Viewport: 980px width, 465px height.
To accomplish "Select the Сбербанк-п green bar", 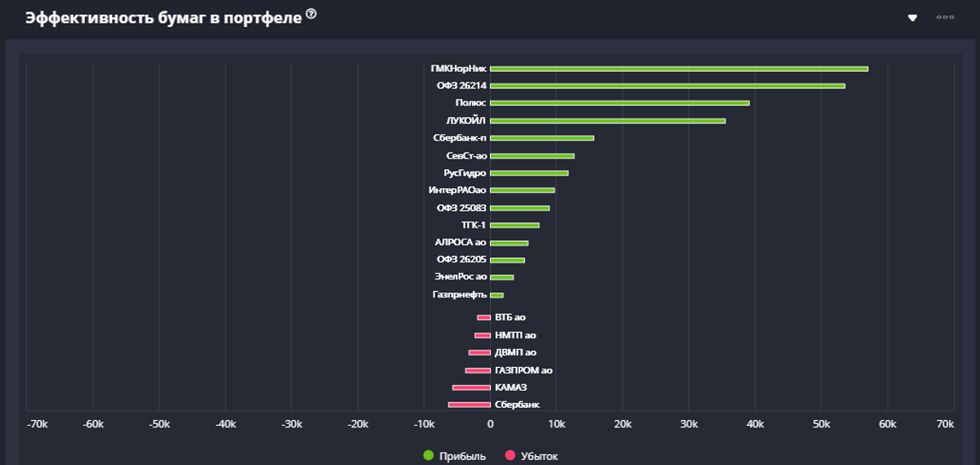I will tap(541, 138).
